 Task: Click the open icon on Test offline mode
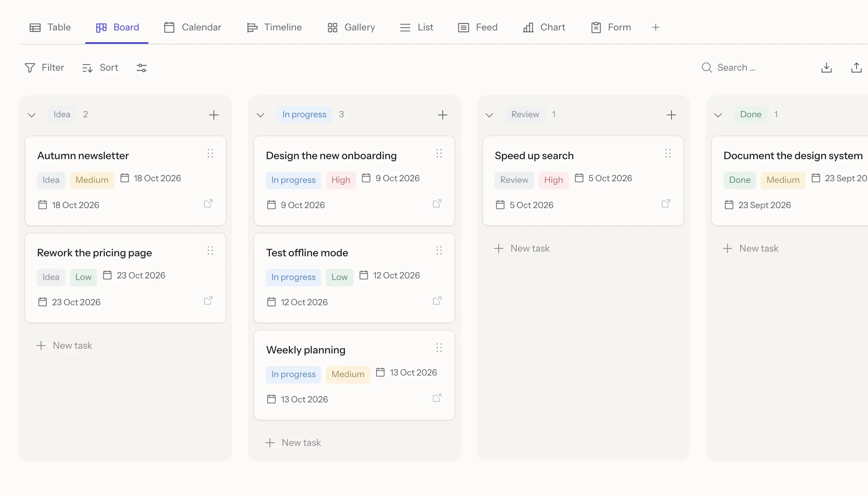click(x=437, y=301)
